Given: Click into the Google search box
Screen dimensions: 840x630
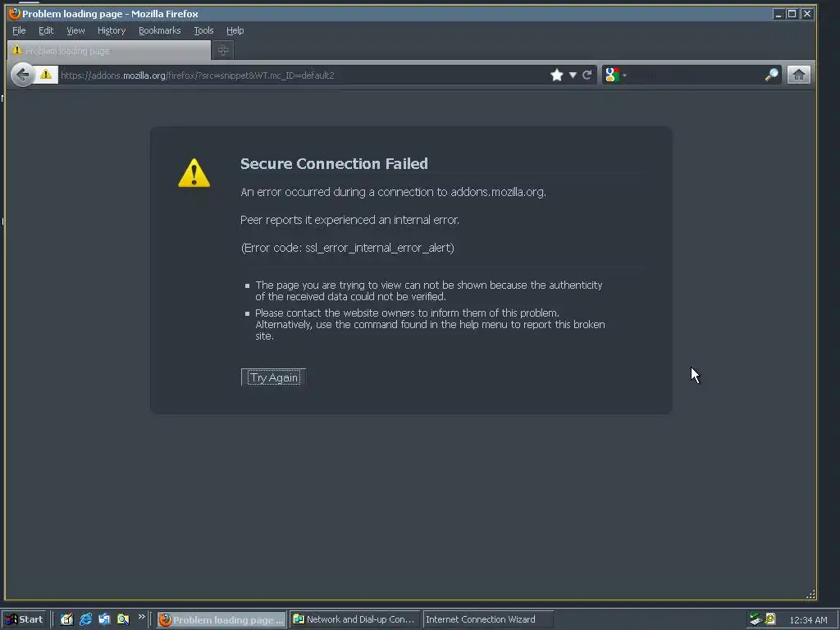Looking at the screenshot, I should (696, 75).
